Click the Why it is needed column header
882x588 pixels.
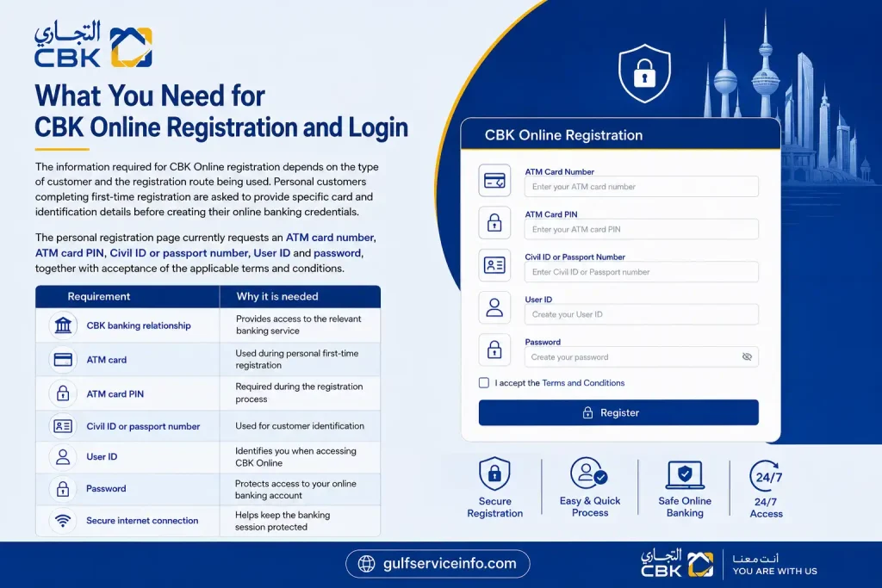277,296
